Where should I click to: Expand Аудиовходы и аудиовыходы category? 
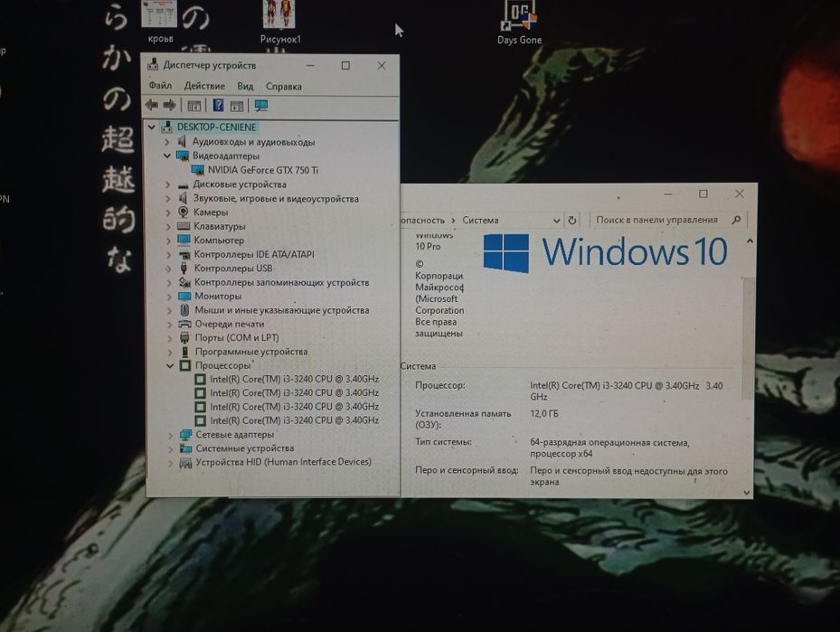166,142
